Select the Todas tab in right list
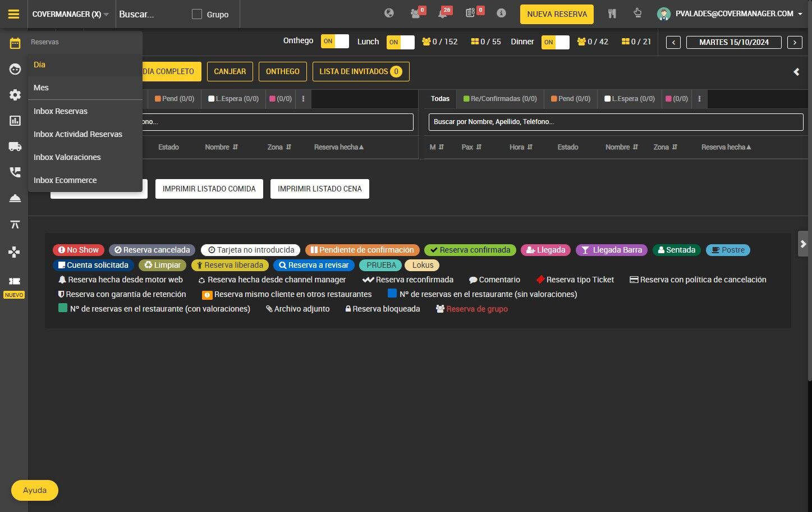Viewport: 812px width, 512px height. (x=440, y=99)
